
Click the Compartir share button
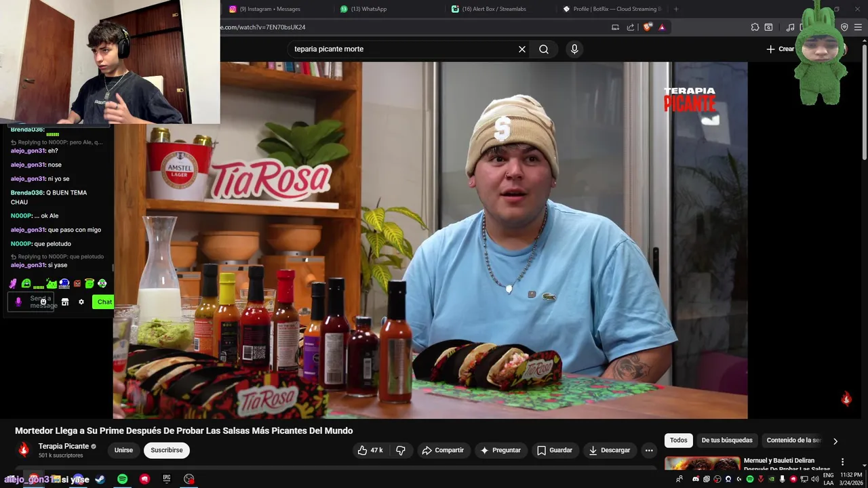coord(443,450)
